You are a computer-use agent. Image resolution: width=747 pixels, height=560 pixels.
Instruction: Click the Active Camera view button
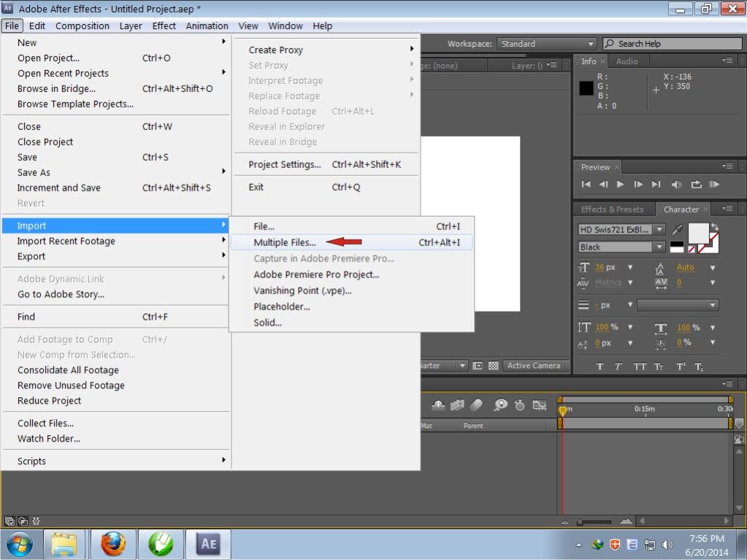[534, 366]
